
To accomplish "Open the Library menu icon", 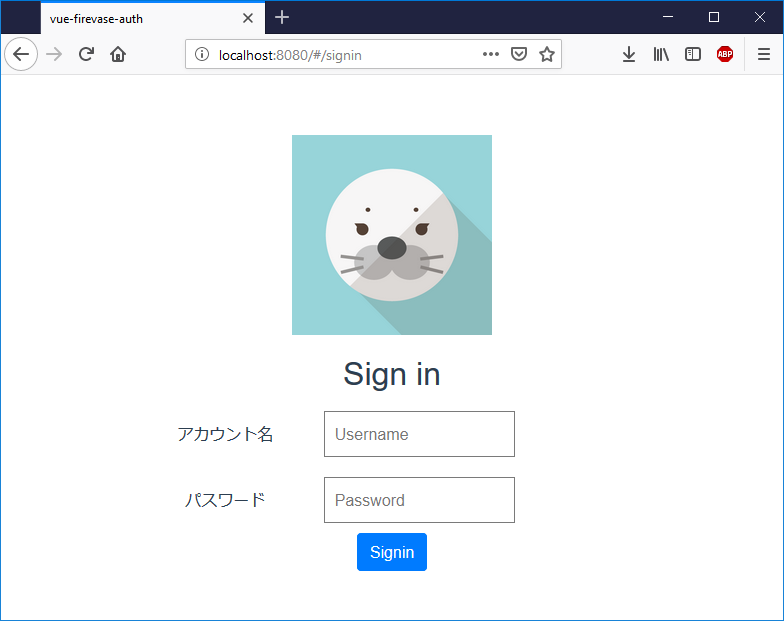I will [x=661, y=54].
